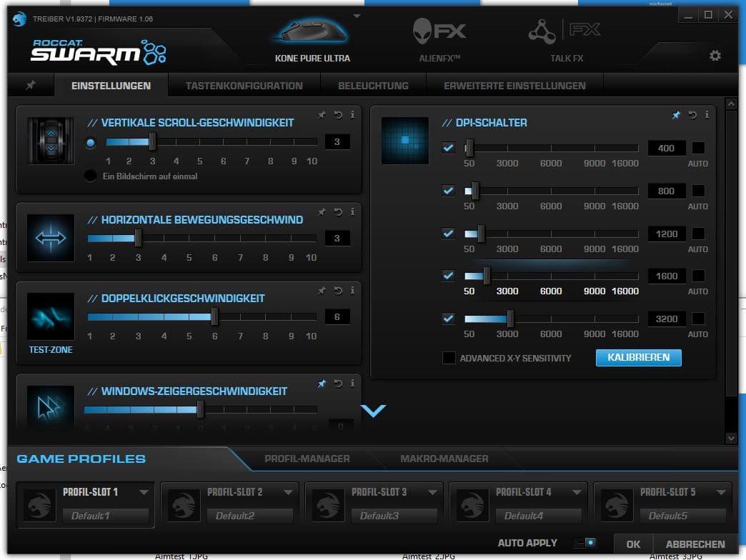Click the pin icon left of Einstellungen tab

point(31,86)
